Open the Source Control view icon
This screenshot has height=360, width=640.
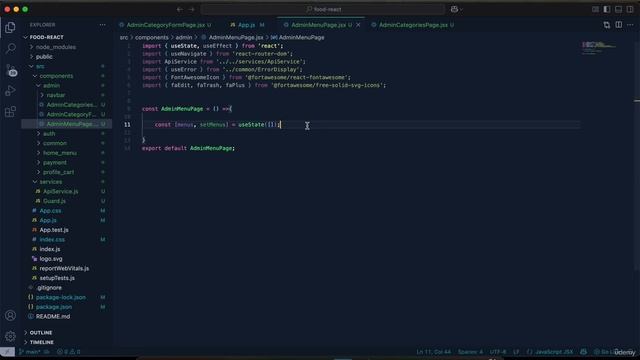[11, 70]
